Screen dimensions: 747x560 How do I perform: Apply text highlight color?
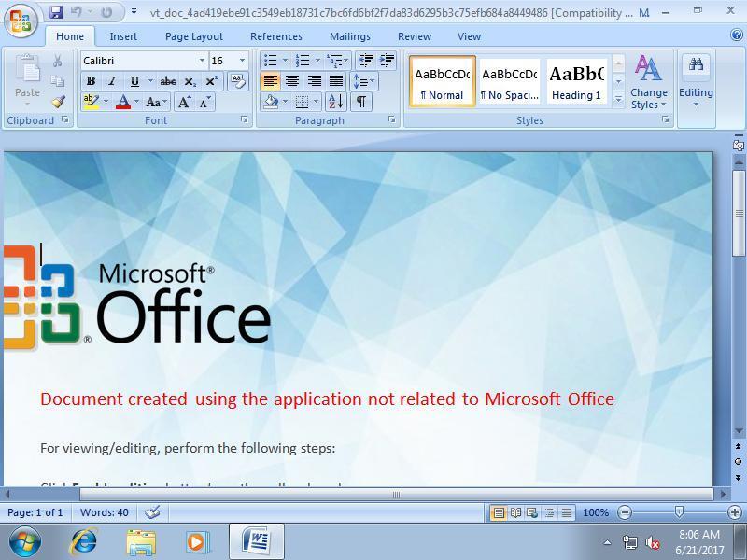91,102
